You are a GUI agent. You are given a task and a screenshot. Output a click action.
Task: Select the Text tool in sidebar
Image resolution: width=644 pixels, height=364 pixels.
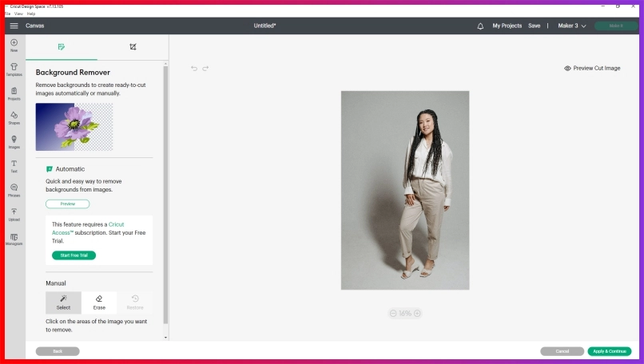14,165
